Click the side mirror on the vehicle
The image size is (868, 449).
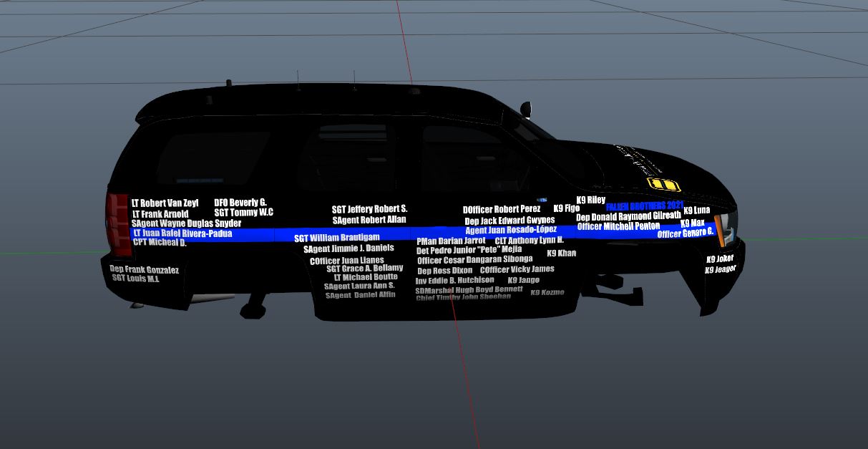tap(527, 110)
